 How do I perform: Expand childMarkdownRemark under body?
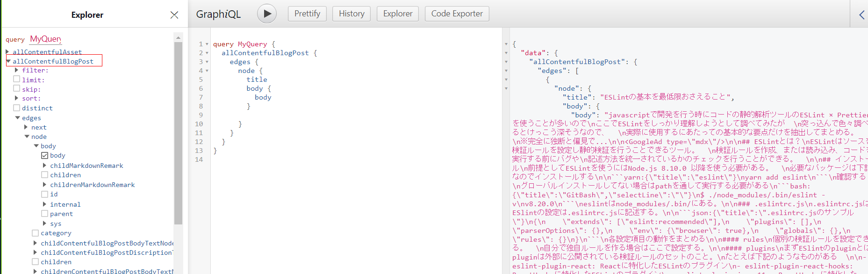tap(45, 166)
